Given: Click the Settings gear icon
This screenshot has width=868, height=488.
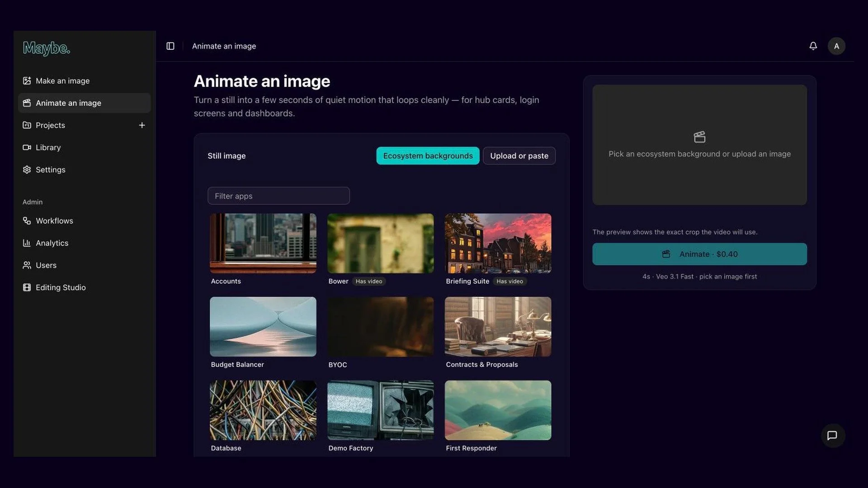Looking at the screenshot, I should coord(27,169).
